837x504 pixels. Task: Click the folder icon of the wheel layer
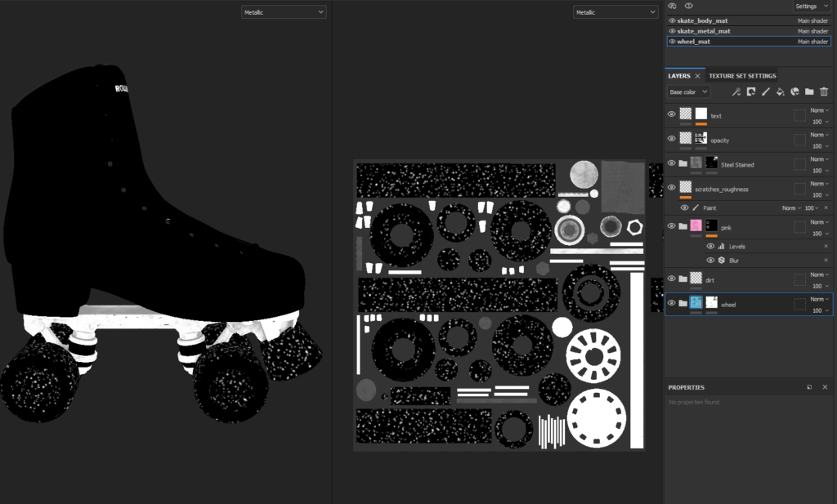coord(683,303)
